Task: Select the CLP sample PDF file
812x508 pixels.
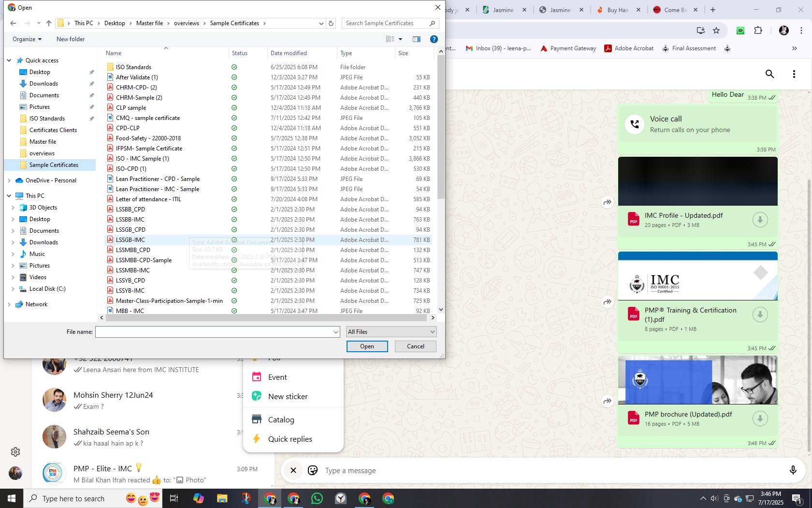Action: tap(130, 108)
